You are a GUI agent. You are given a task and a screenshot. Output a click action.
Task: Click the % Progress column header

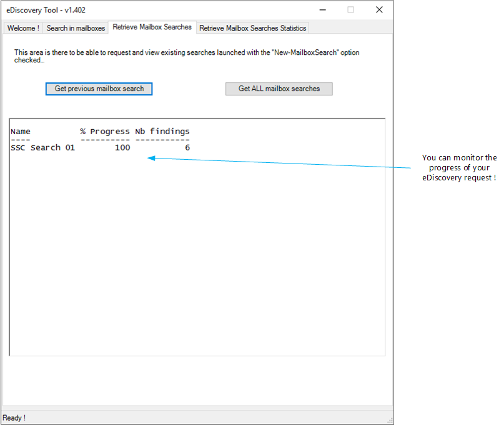(x=104, y=132)
